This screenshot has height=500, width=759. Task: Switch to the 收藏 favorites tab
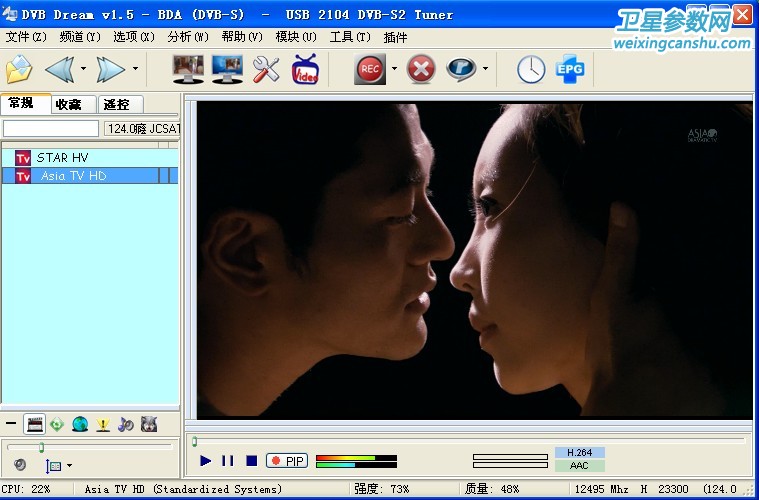(69, 104)
